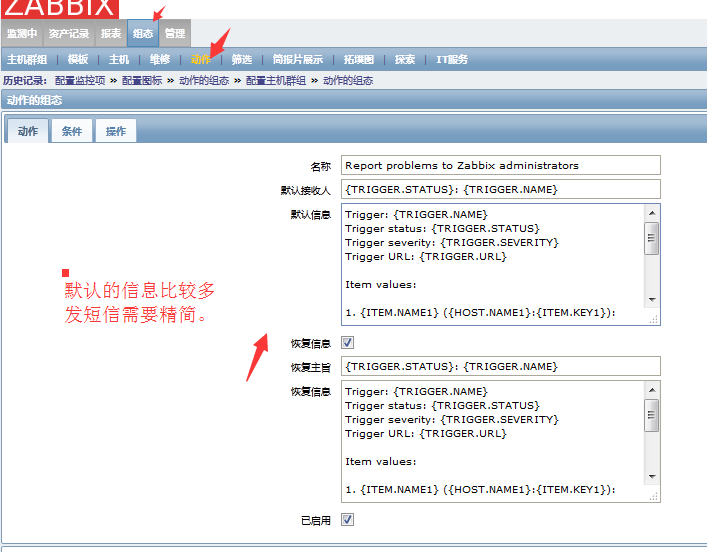Go to 模板 submenu
Image resolution: width=707 pixels, height=552 pixels.
pyautogui.click(x=78, y=60)
